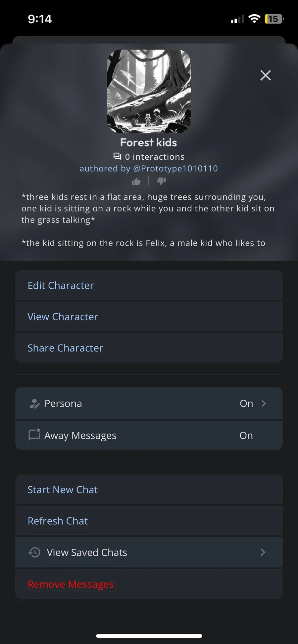Tap the interactions chat bubble icon
Screen dimensions: 298x644
117,156
